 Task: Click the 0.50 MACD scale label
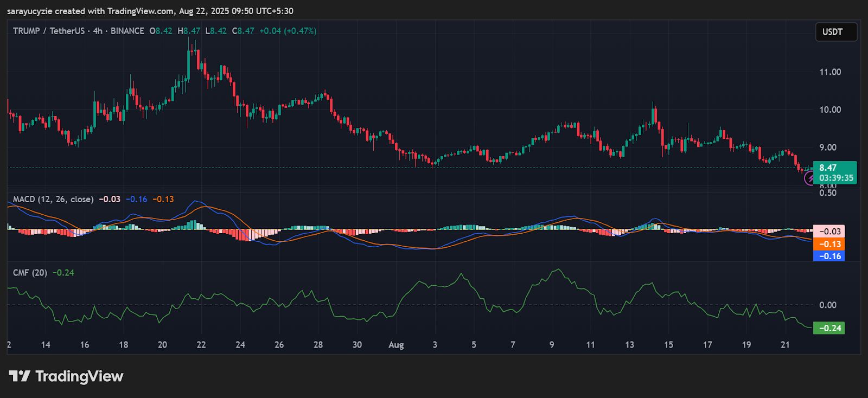pyautogui.click(x=828, y=192)
